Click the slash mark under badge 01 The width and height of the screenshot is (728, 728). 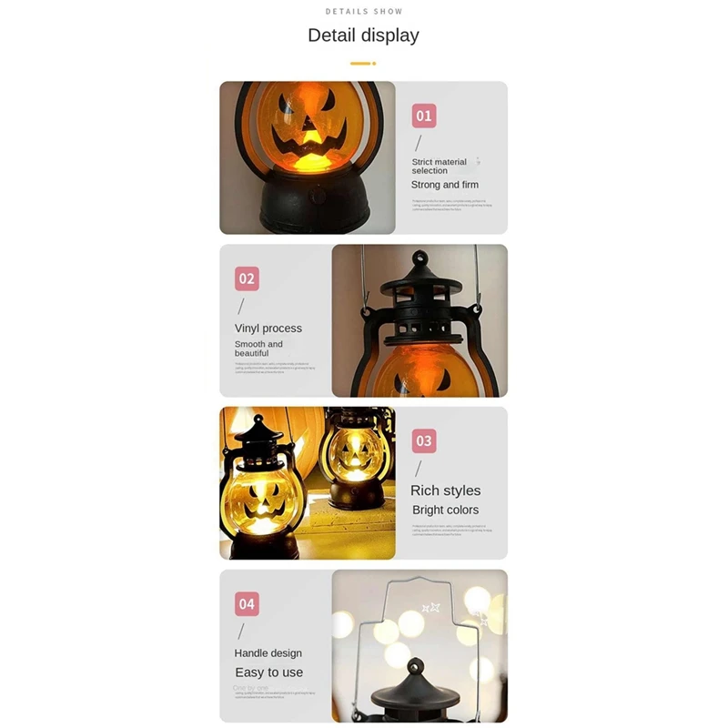pos(419,143)
